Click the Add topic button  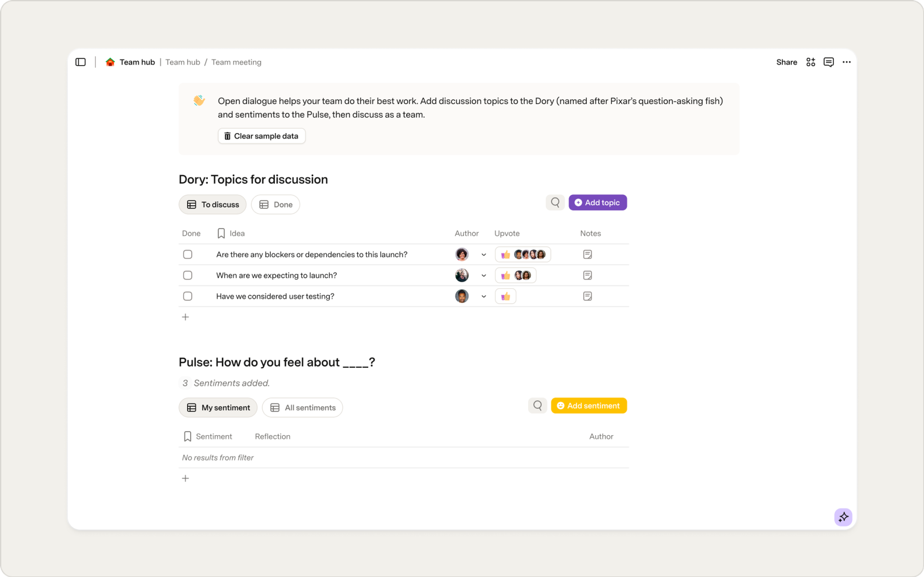click(x=597, y=202)
